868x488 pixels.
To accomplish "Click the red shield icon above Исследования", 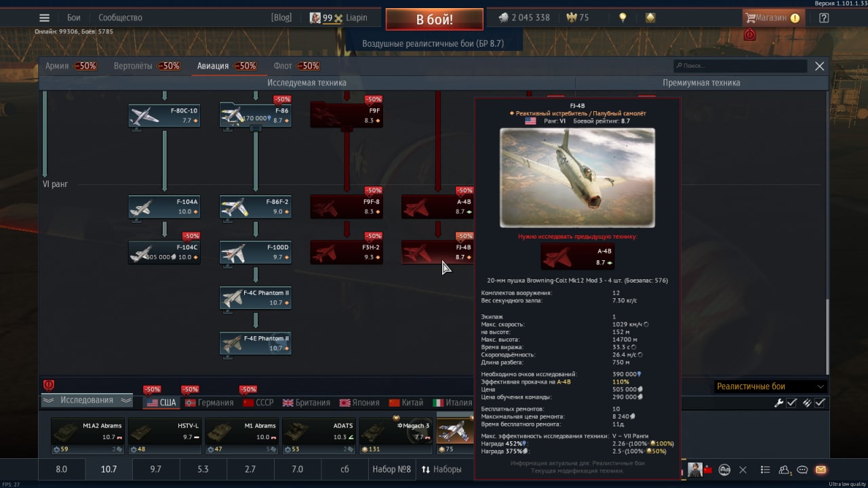I will (49, 386).
